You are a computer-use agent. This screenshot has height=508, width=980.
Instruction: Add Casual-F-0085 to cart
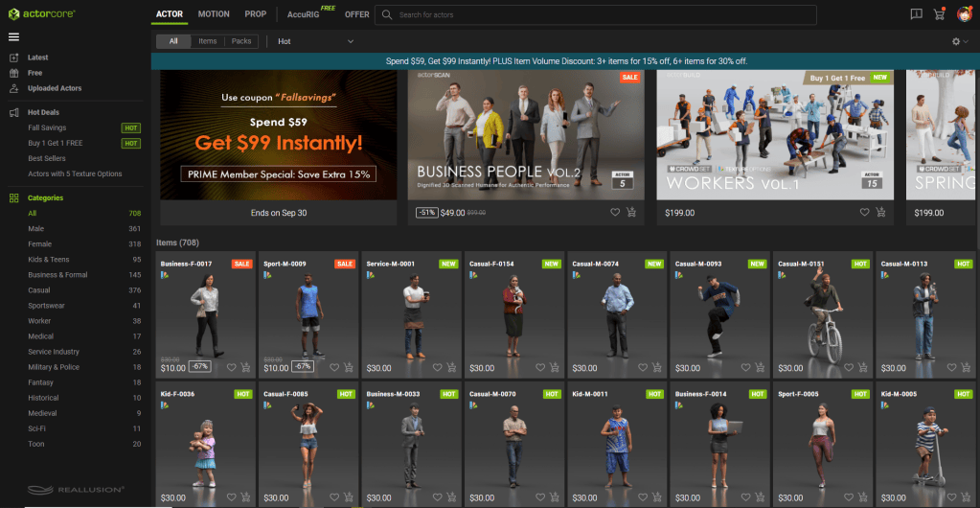pyautogui.click(x=349, y=497)
